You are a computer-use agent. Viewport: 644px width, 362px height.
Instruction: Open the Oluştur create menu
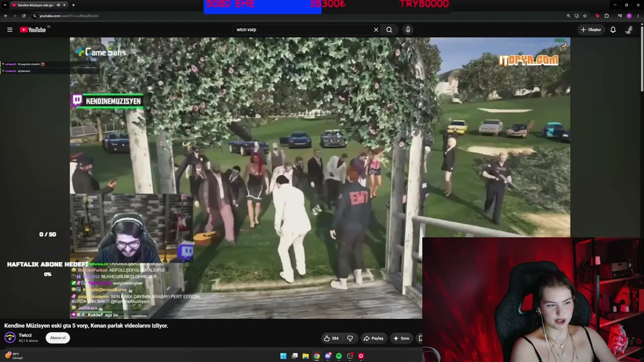coord(591,30)
